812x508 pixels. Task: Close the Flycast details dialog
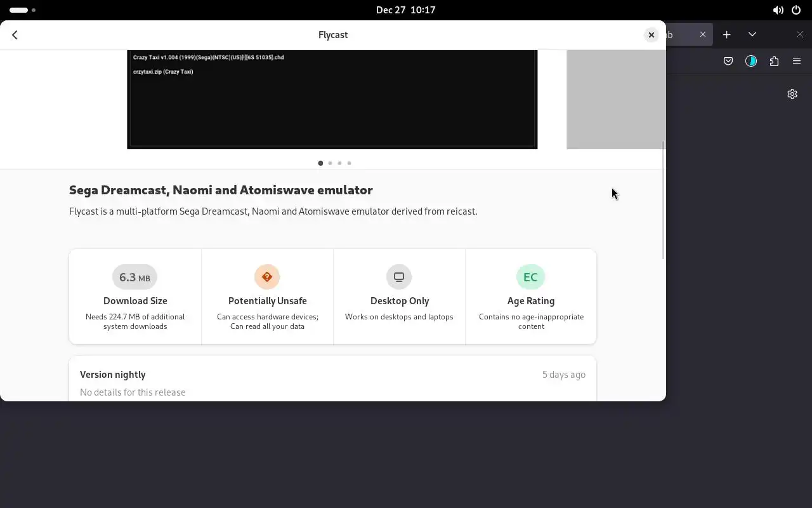coord(651,35)
